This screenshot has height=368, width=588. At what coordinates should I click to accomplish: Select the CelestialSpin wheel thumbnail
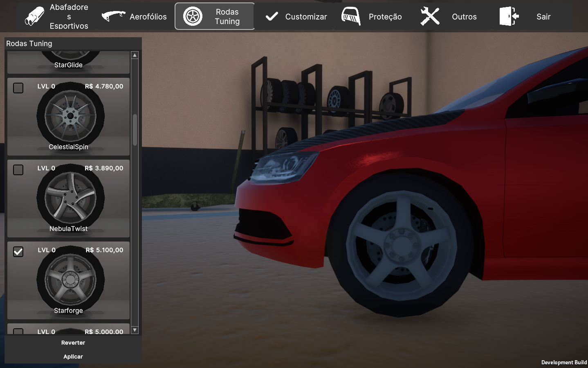[x=70, y=116]
